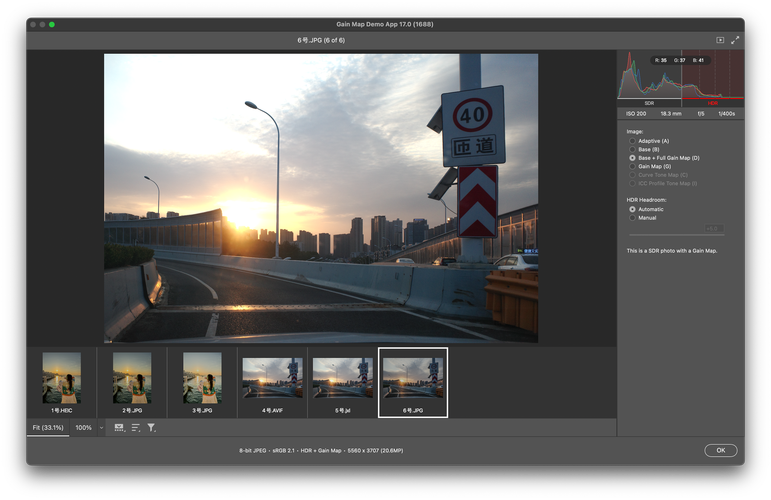Switch zoom to Fit (33.1%)
The image size is (771, 500).
[48, 427]
